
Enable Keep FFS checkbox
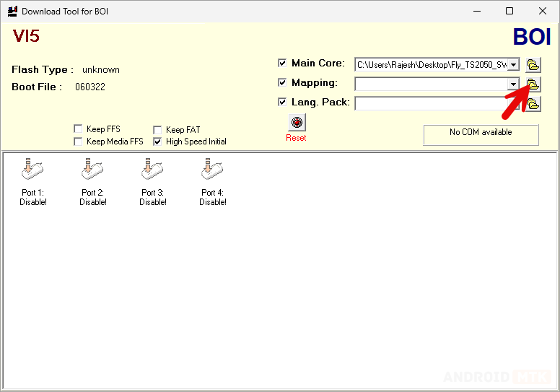78,130
